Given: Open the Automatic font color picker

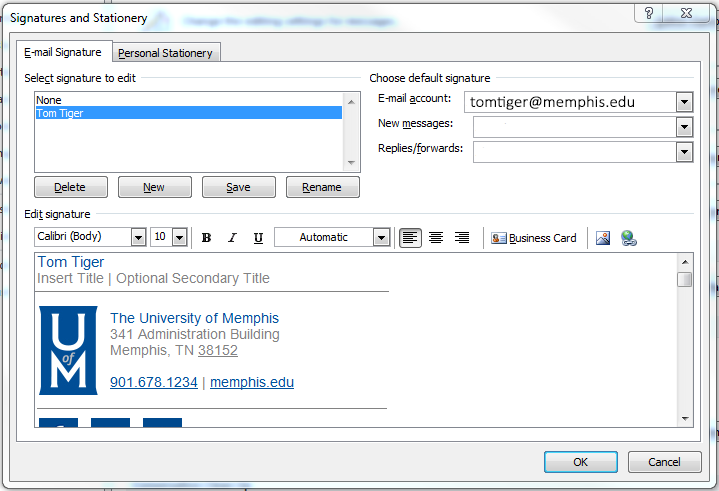Looking at the screenshot, I should click(x=381, y=238).
